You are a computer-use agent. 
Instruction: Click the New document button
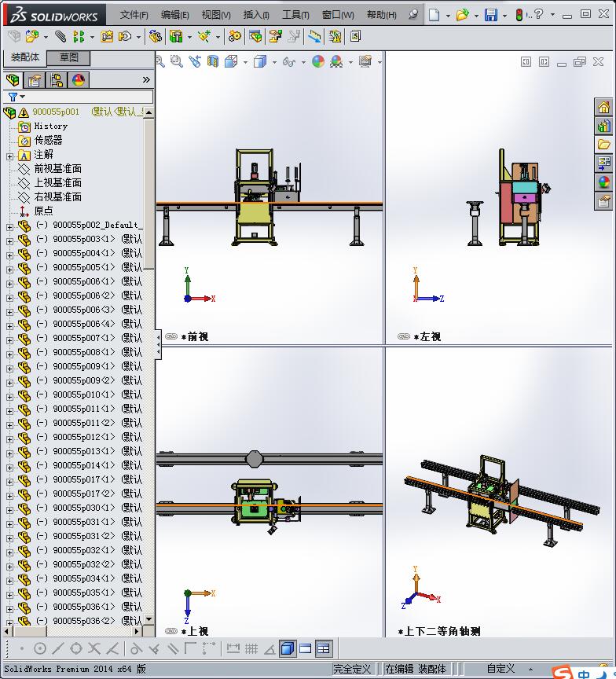click(434, 15)
